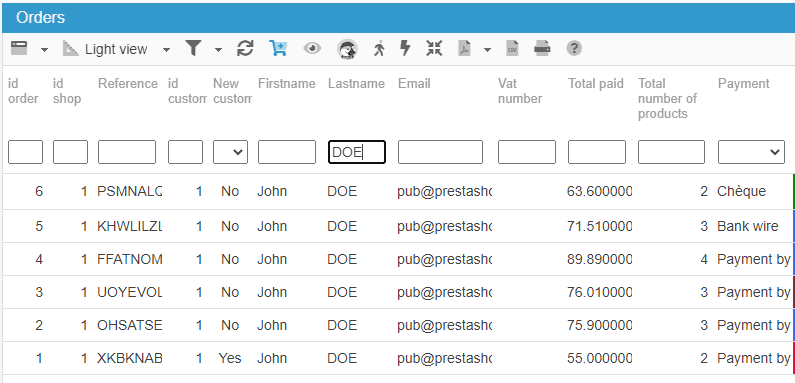Click the PDF export icon

(464, 48)
